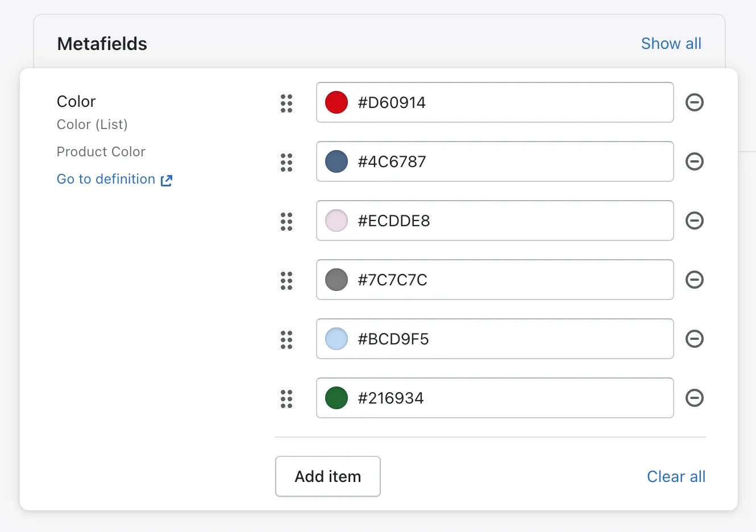
Task: Click the Color (List) type text
Action: (x=92, y=124)
